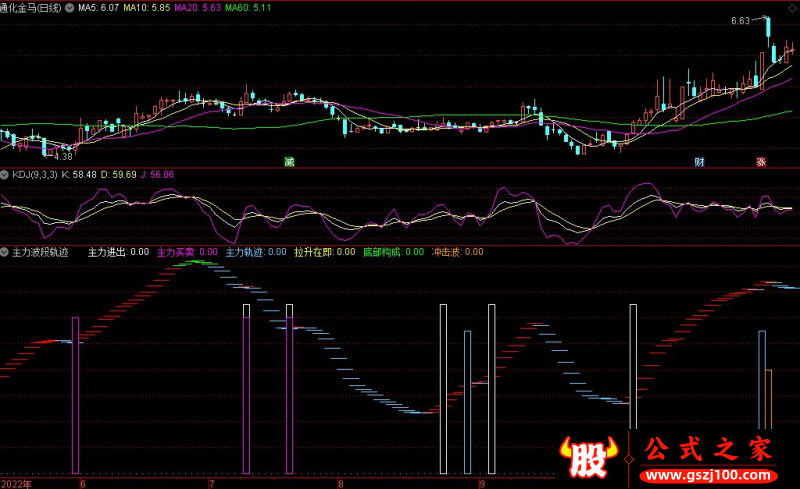The image size is (800, 489).
Task: Click the 4.38 low price label
Action: click(62, 156)
